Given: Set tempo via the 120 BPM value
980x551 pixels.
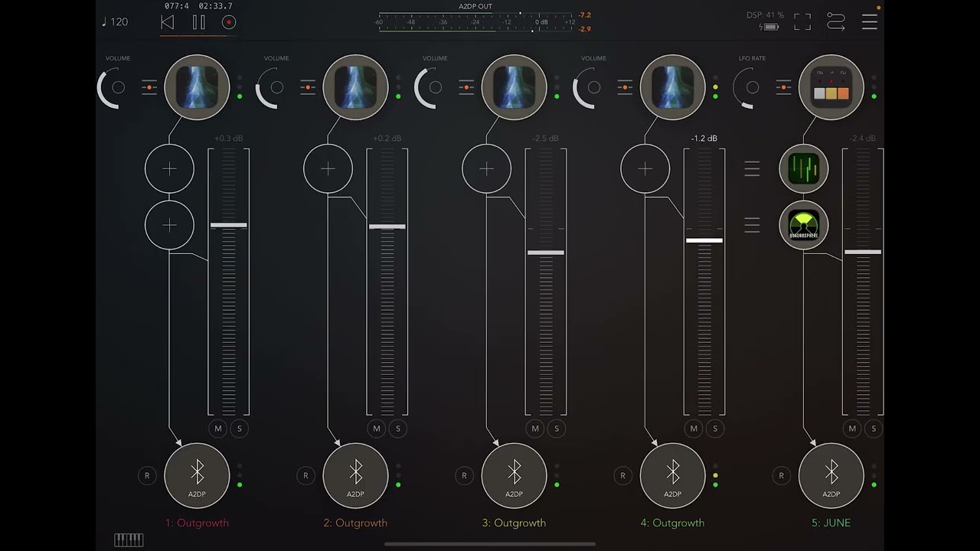Looking at the screenshot, I should click(115, 21).
